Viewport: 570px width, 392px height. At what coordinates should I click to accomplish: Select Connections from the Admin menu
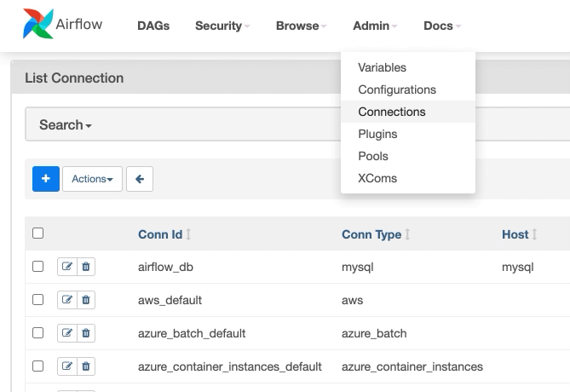point(392,112)
